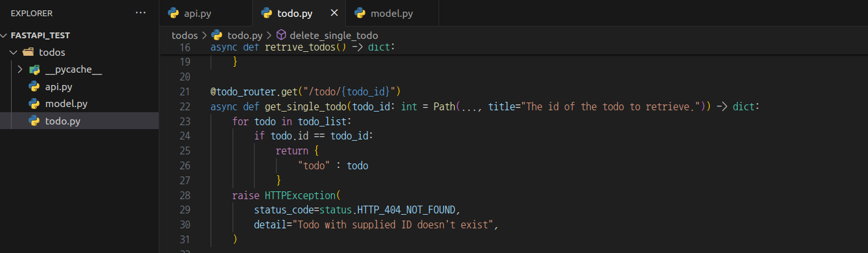Click the delete_single_todo breadcrumb symbol
The width and height of the screenshot is (868, 253).
click(x=334, y=35)
